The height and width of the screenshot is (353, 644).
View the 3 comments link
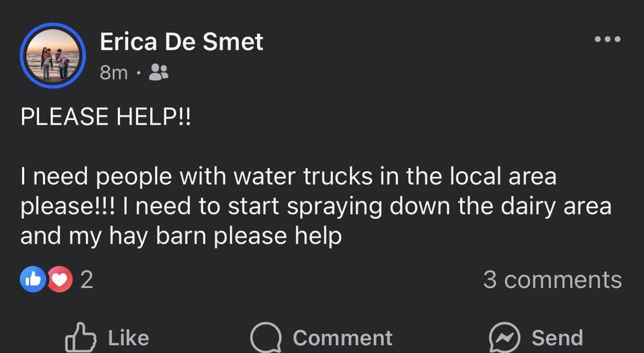[552, 280]
